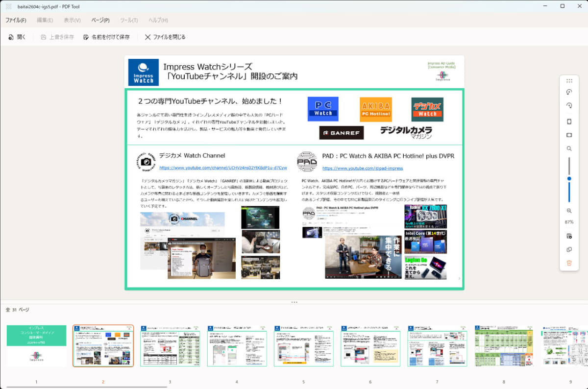Click the デジカメ Watch logo
This screenshot has height=389, width=588.
point(427,109)
